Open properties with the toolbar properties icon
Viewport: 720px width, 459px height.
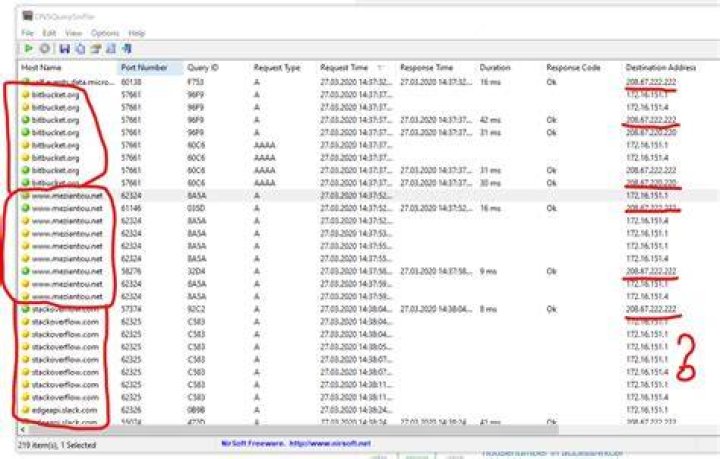(x=96, y=48)
